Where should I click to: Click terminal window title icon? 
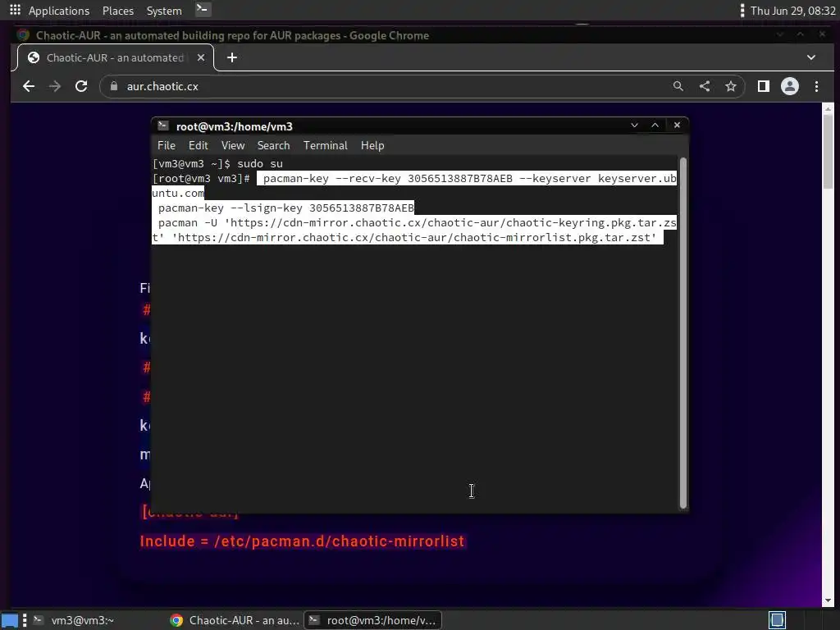[163, 126]
